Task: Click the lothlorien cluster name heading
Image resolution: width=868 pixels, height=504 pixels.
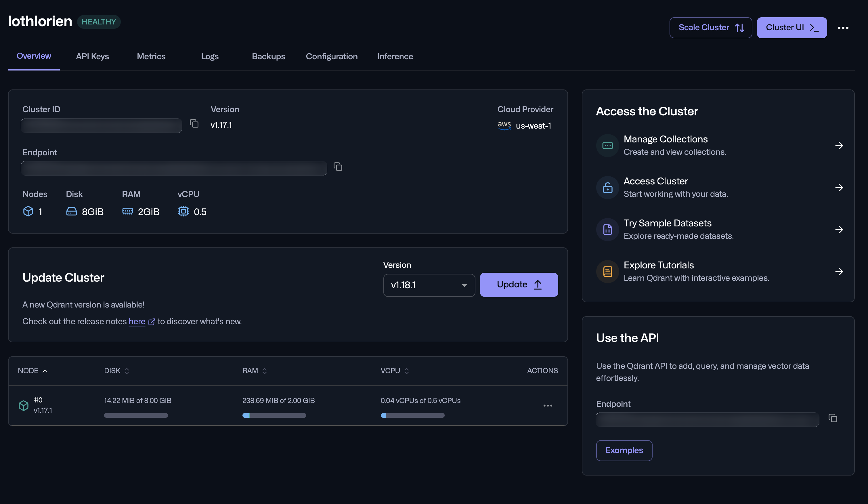Action: 40,21
